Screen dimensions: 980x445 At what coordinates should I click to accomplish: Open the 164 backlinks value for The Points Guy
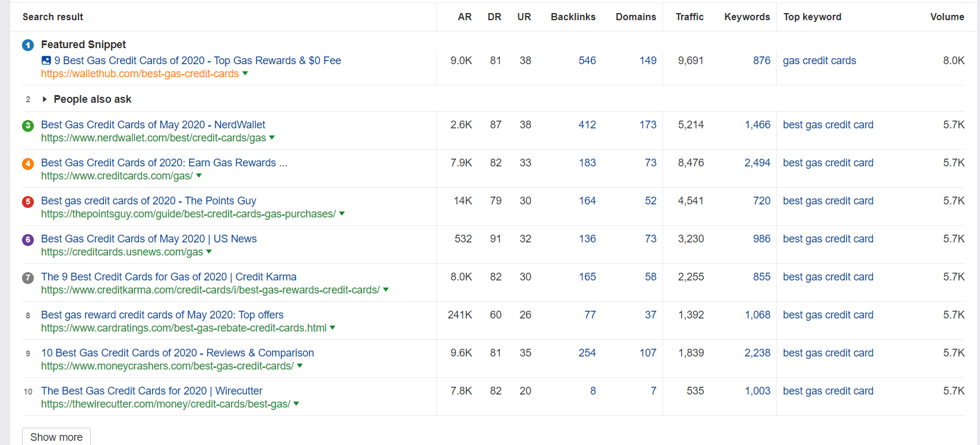pos(588,201)
